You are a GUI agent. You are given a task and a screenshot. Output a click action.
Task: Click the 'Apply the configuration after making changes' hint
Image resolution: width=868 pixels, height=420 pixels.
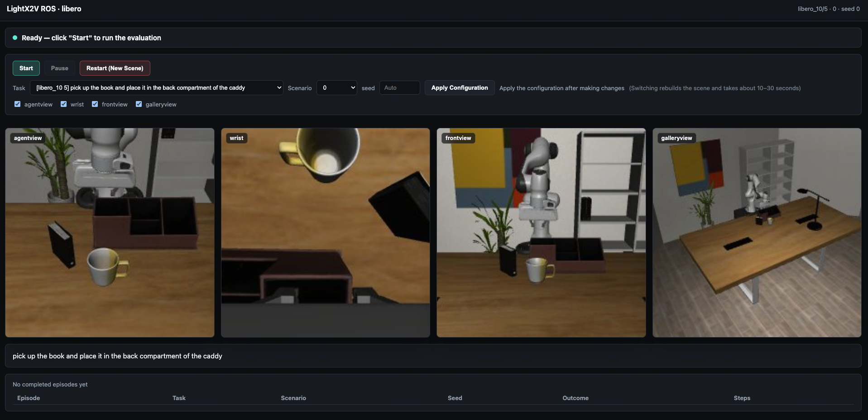(562, 88)
